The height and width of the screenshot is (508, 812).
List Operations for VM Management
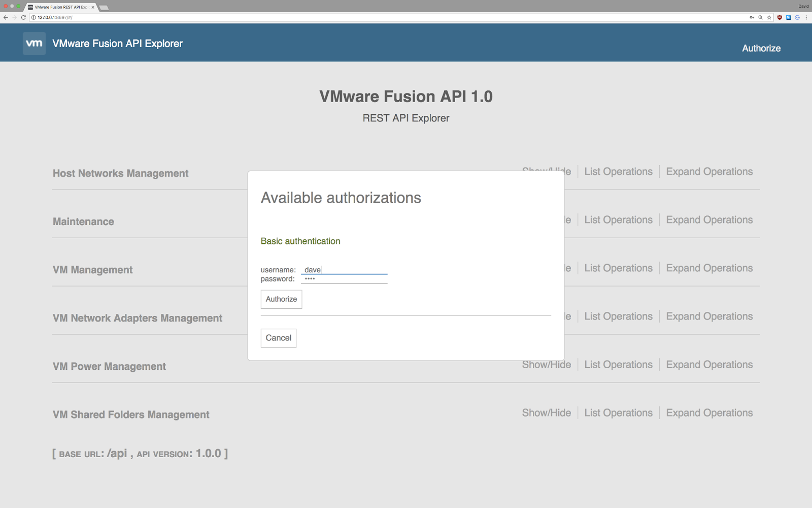618,268
